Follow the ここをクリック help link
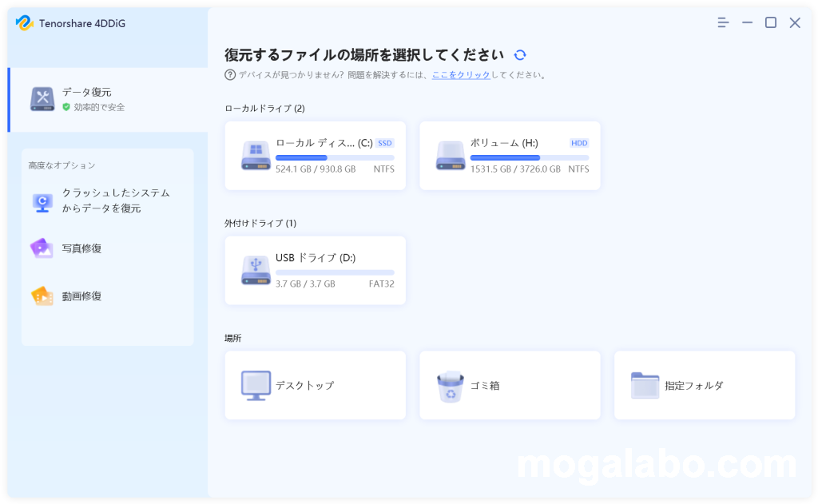Viewport: 818px width, 504px height. click(x=461, y=75)
